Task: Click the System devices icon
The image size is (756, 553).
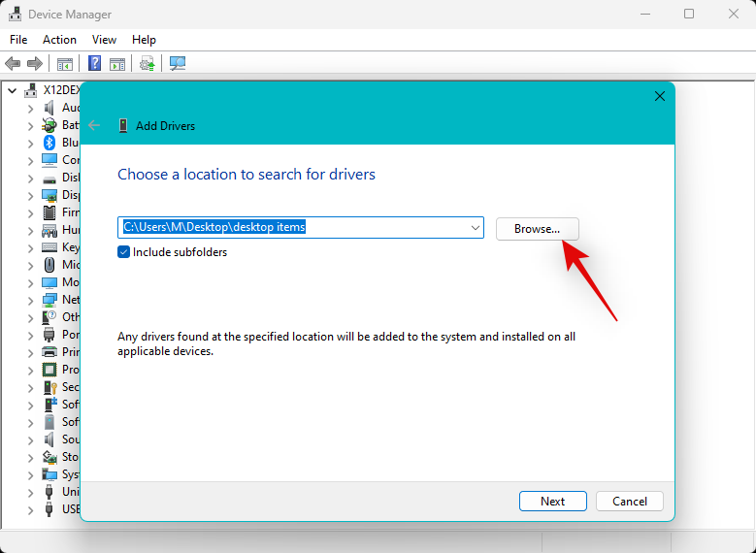Action: click(x=49, y=474)
